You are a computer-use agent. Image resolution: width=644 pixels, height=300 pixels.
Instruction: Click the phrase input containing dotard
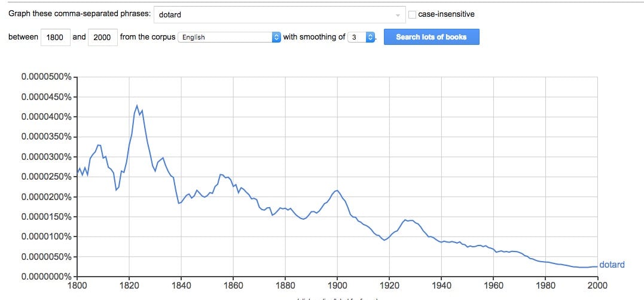coord(279,15)
